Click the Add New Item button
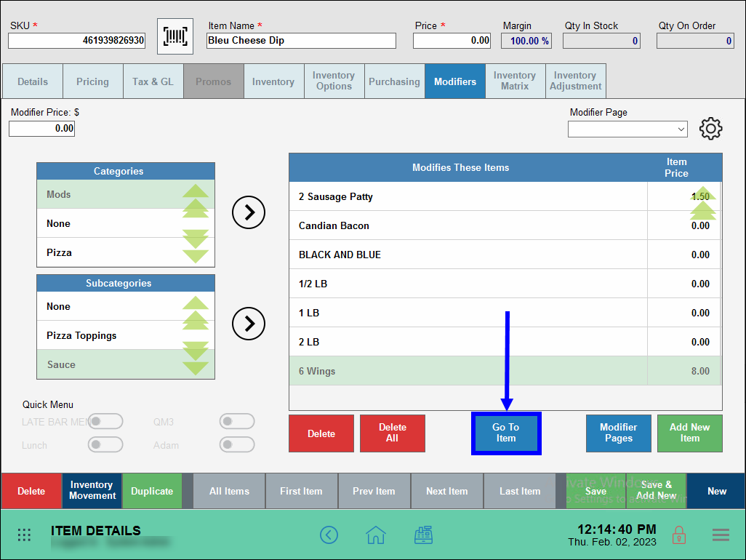 (690, 433)
